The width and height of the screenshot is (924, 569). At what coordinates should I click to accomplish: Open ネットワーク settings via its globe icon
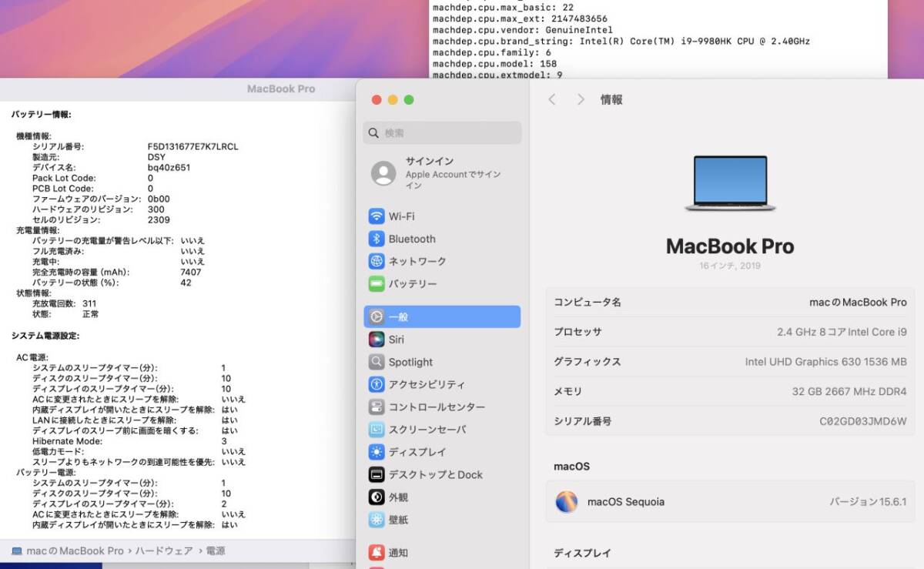click(377, 261)
